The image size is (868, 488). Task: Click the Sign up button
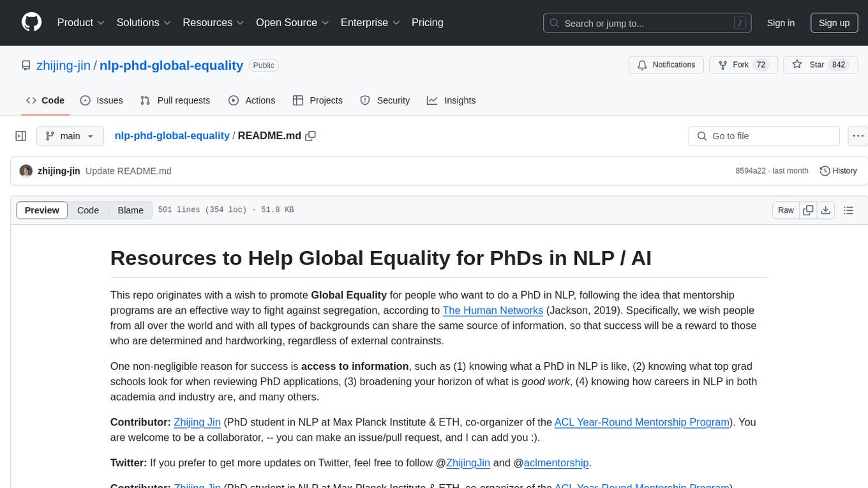coord(834,23)
